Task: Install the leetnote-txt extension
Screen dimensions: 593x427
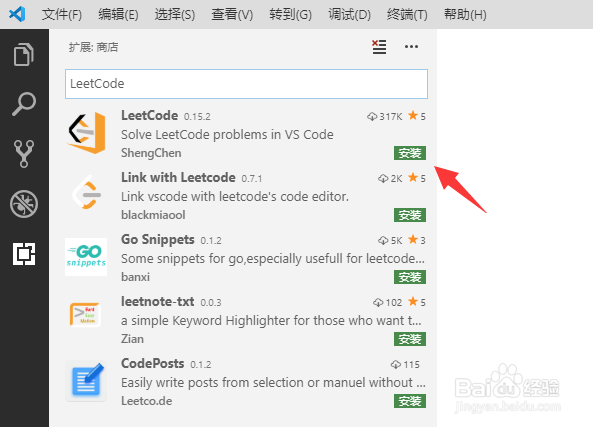Action: (410, 339)
